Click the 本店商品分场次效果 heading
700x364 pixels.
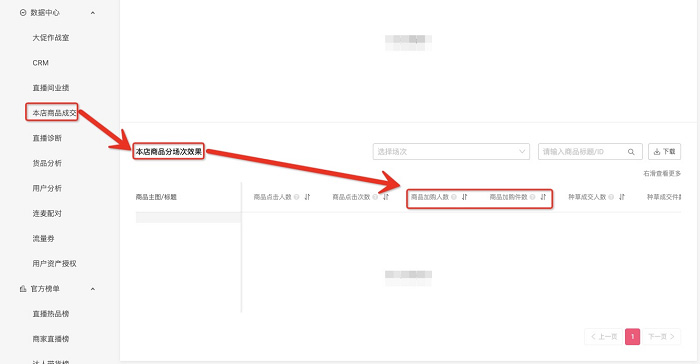click(x=169, y=152)
